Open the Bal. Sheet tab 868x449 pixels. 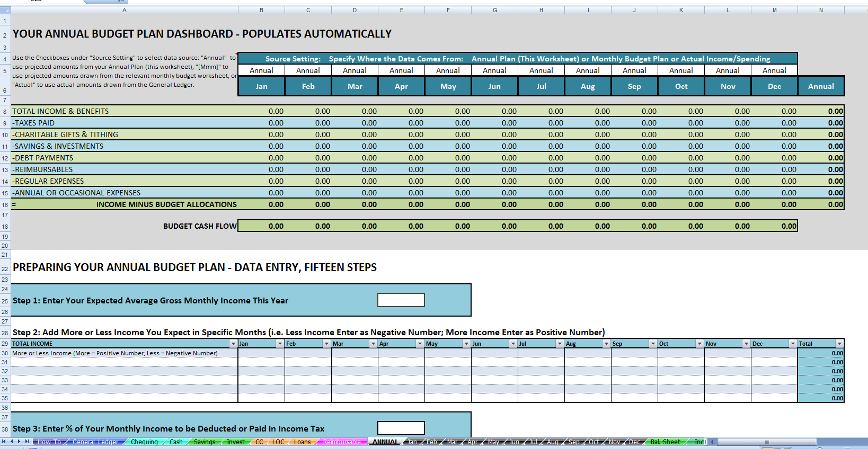[665, 442]
